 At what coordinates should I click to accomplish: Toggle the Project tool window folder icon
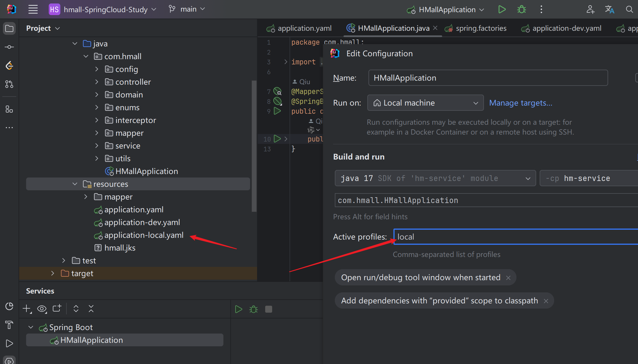coord(9,28)
